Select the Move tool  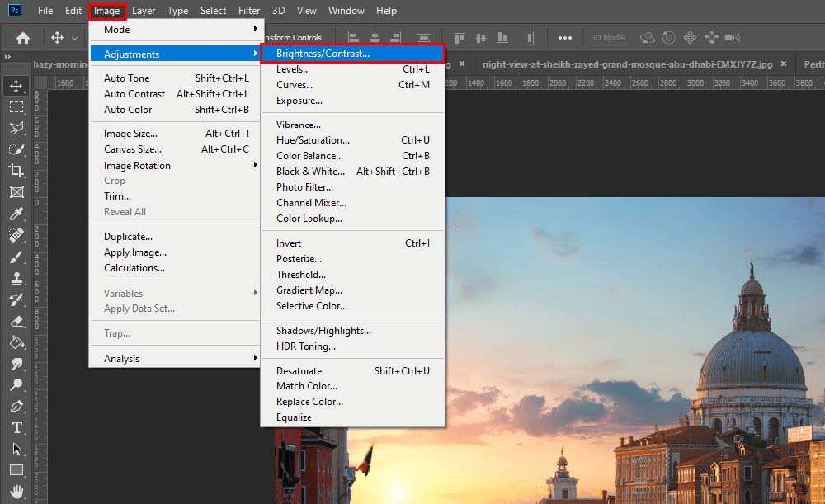17,85
